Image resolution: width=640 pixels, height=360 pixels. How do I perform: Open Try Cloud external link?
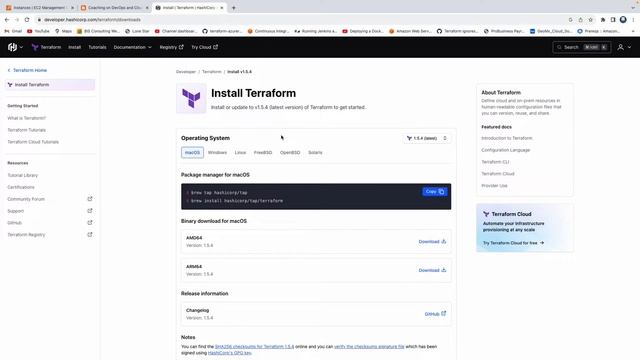[x=204, y=47]
